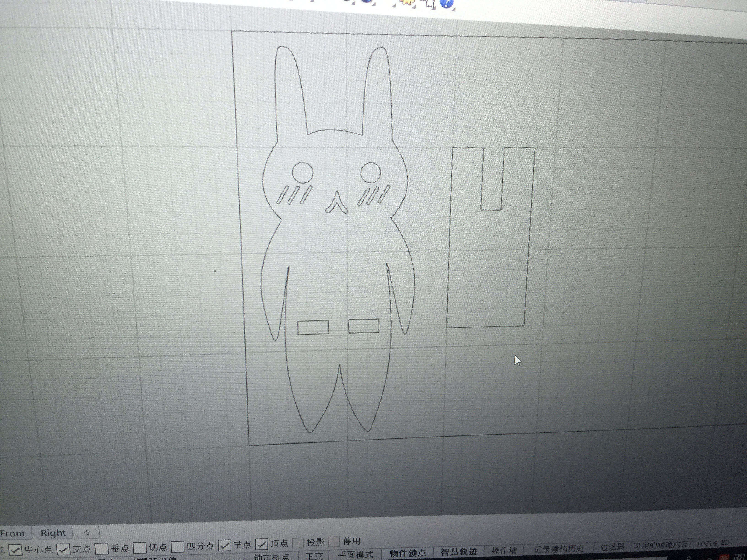This screenshot has width=747, height=560.
Task: Toggle 物件锁点 in status bar
Action: pos(408,553)
